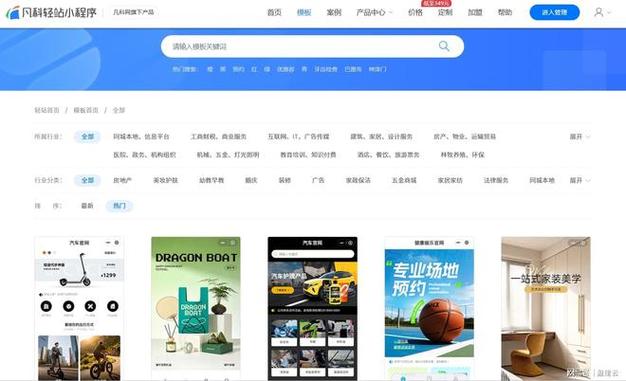Filter by 互联网、IT、广告传媒 industry
Viewport: 626px width, 381px height.
299,137
